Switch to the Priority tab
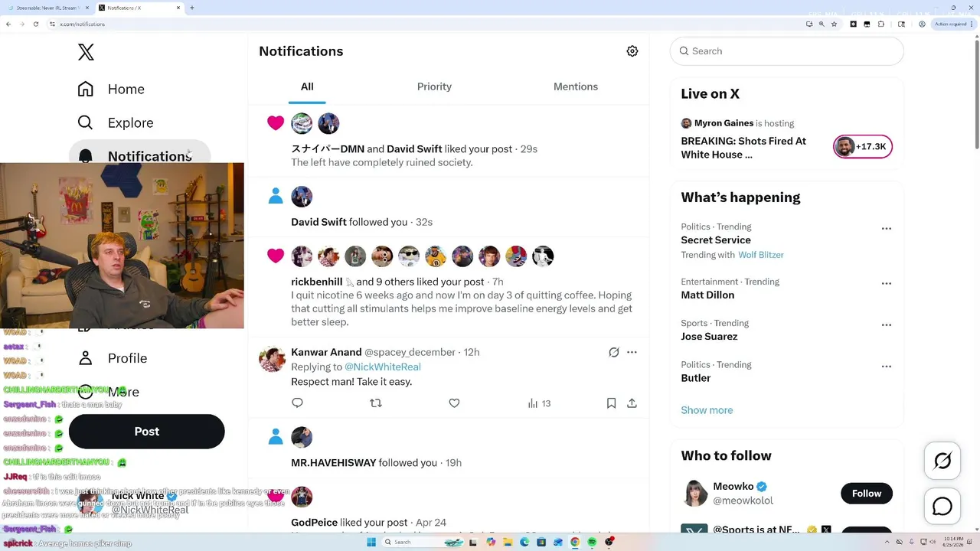 [x=434, y=86]
